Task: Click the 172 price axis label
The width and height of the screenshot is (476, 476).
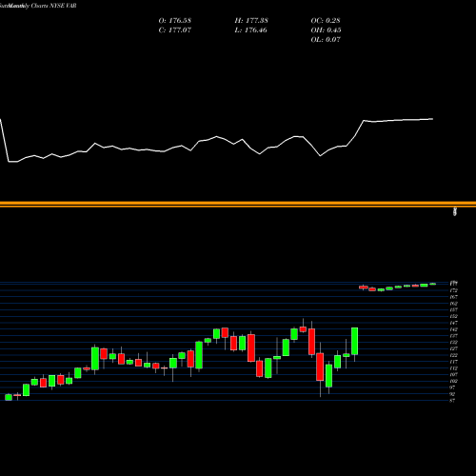Action: [454, 290]
